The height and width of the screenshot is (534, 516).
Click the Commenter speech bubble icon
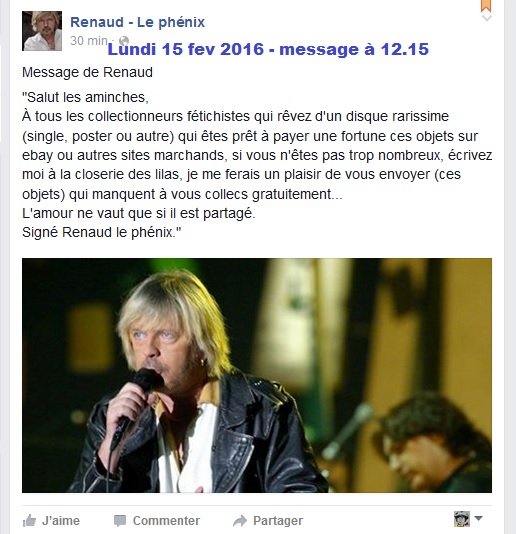[120, 521]
